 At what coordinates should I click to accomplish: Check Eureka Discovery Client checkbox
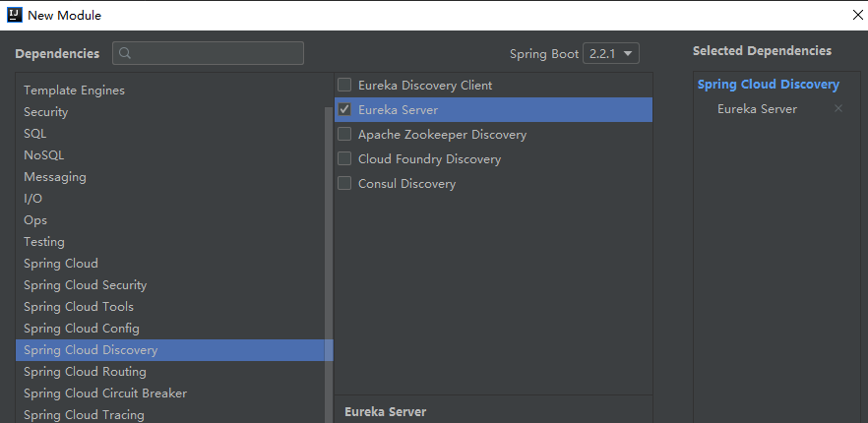pyautogui.click(x=344, y=85)
